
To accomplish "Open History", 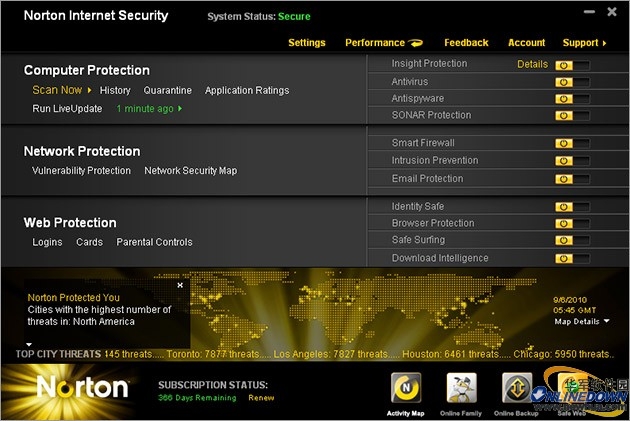I will pyautogui.click(x=115, y=90).
